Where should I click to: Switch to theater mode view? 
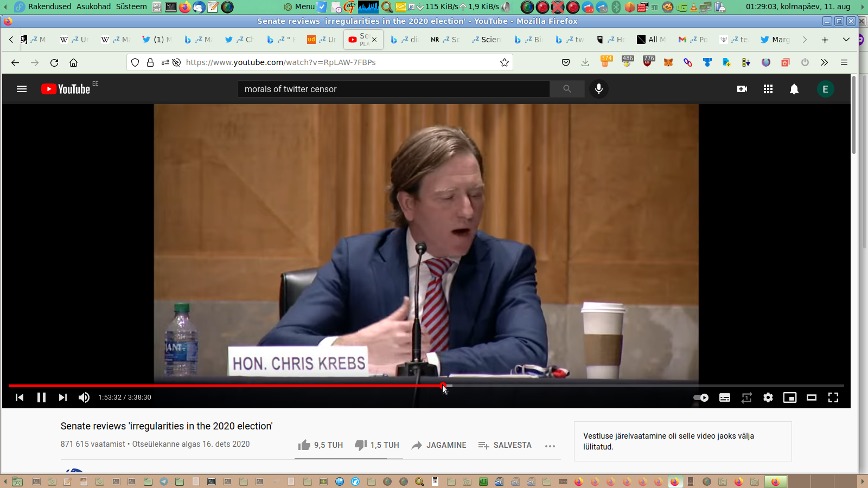812,397
